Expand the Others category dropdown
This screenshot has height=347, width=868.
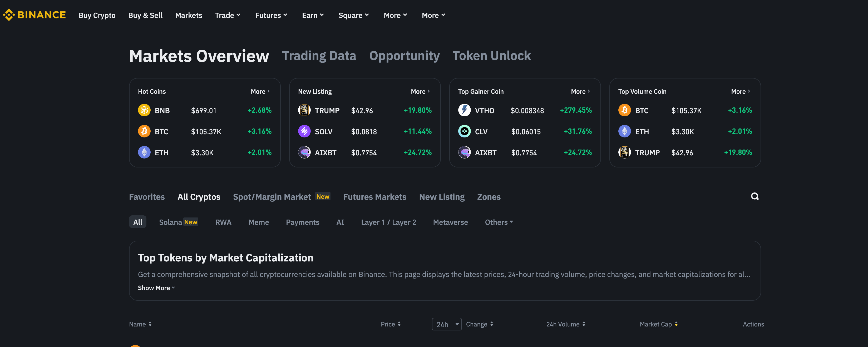(498, 222)
